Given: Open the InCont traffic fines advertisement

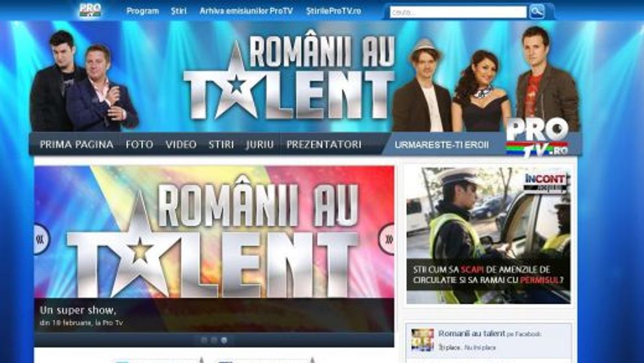Looking at the screenshot, I should click(488, 235).
